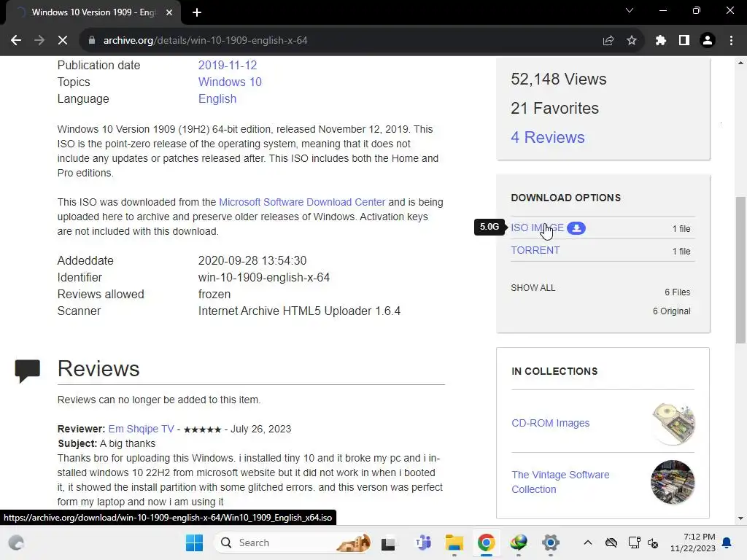Open Task View from the taskbar
This screenshot has width=747, height=560.
[388, 542]
